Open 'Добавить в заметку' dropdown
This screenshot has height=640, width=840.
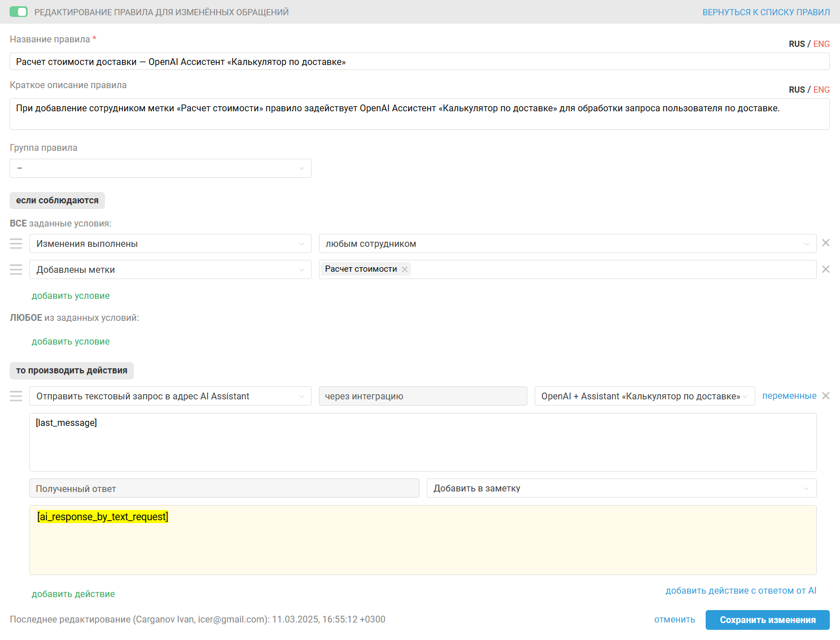click(x=622, y=488)
